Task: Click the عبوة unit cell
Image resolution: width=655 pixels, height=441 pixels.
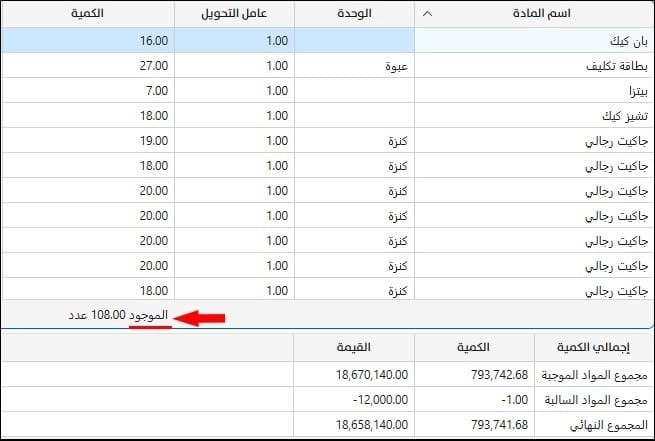Action: click(354, 66)
